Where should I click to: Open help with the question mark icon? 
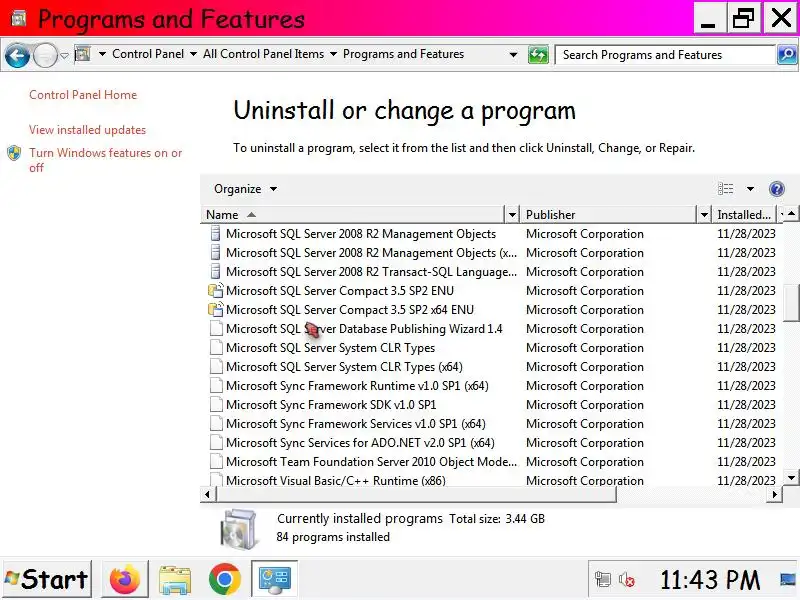(776, 189)
